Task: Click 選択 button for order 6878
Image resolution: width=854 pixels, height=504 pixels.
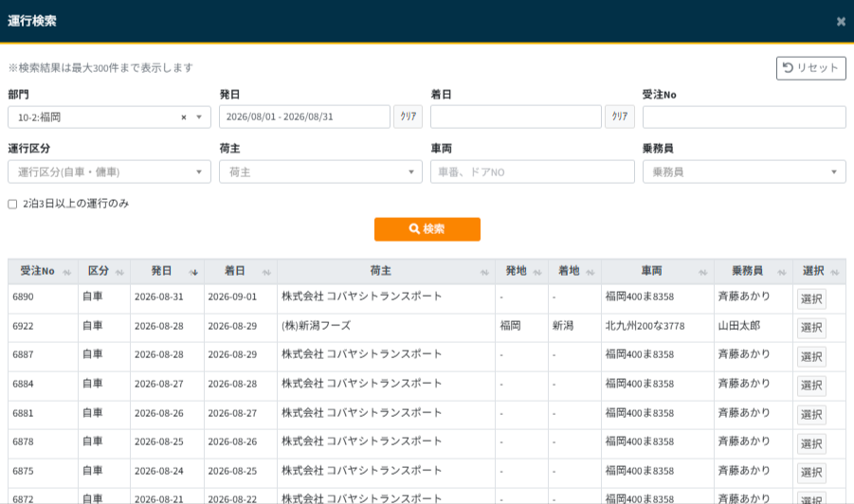Action: [811, 443]
